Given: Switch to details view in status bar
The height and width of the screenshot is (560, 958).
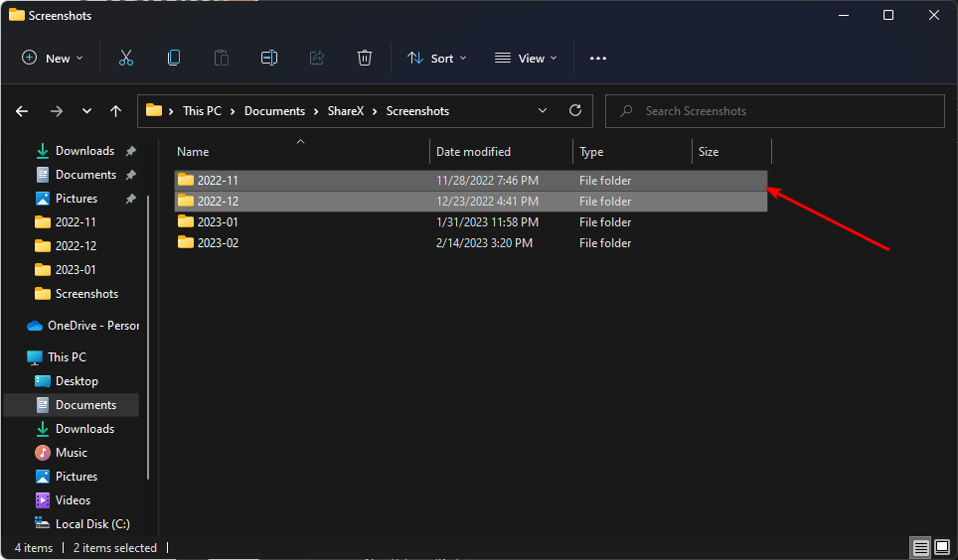Looking at the screenshot, I should [920, 547].
